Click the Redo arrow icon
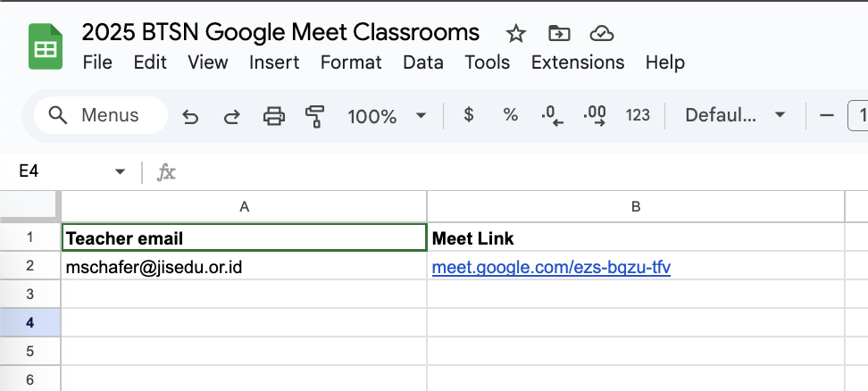The width and height of the screenshot is (868, 391). point(231,116)
